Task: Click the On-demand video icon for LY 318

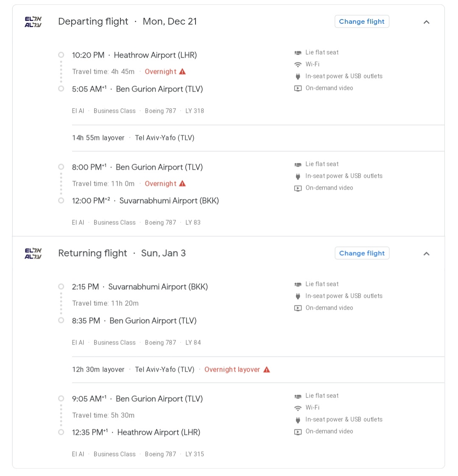Action: click(298, 88)
